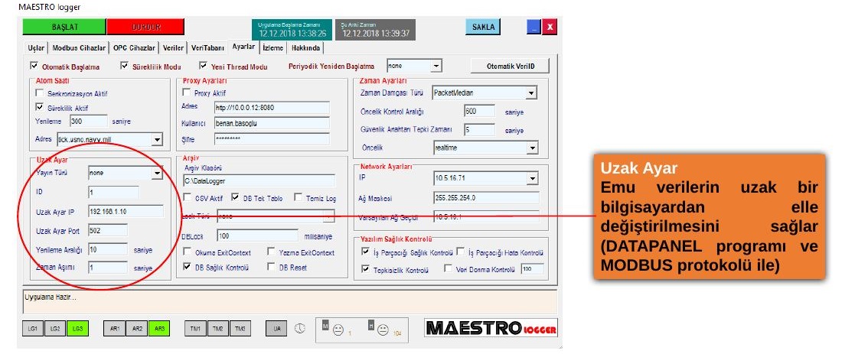Screen dimensions: 868x354
Task: Click the Proxy Adres field
Action: (272, 107)
